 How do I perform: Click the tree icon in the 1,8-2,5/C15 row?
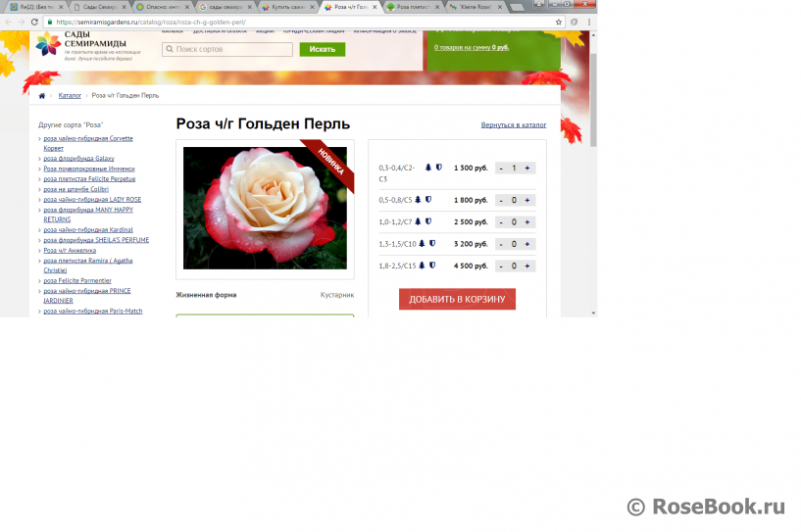coord(422,266)
